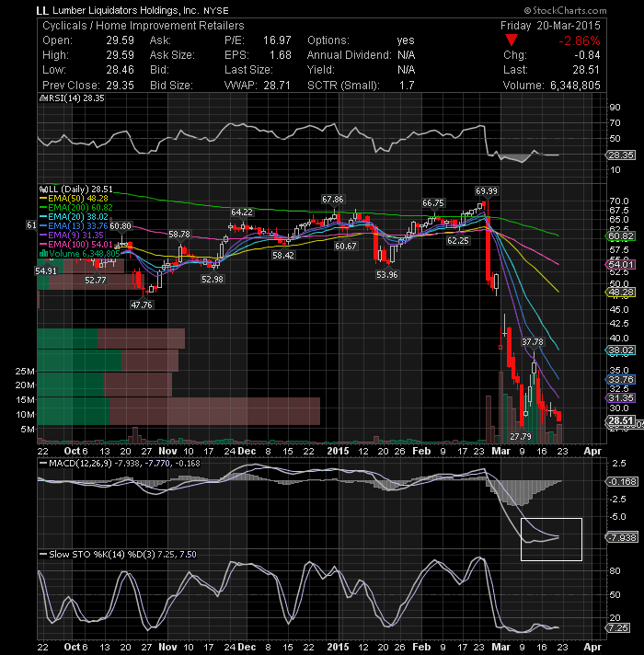
Task: Click the 47.76 low price label
Action: click(142, 305)
